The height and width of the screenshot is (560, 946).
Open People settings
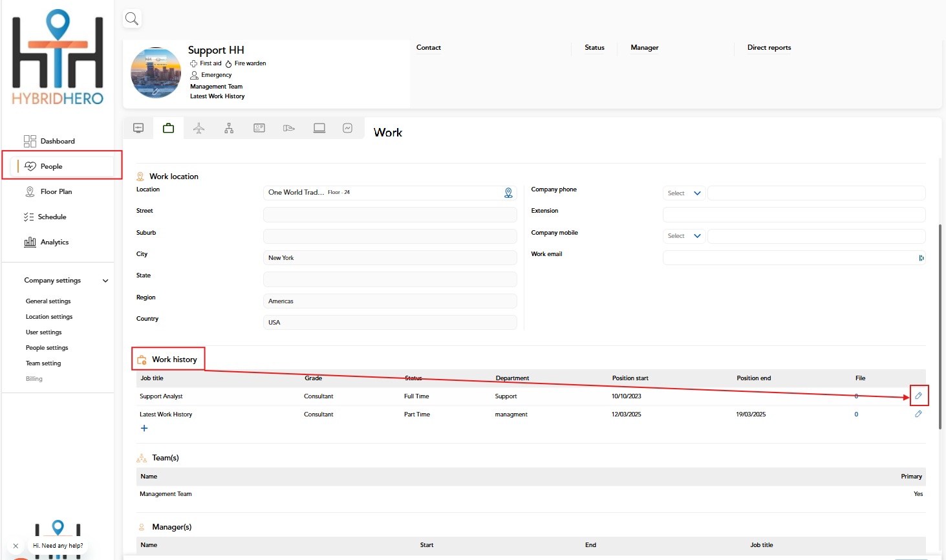tap(47, 348)
